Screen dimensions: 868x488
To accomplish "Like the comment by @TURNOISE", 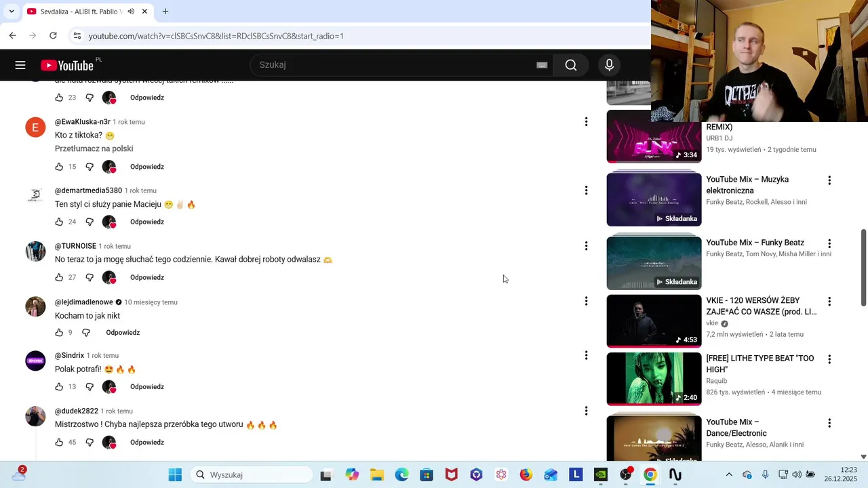I will (59, 277).
